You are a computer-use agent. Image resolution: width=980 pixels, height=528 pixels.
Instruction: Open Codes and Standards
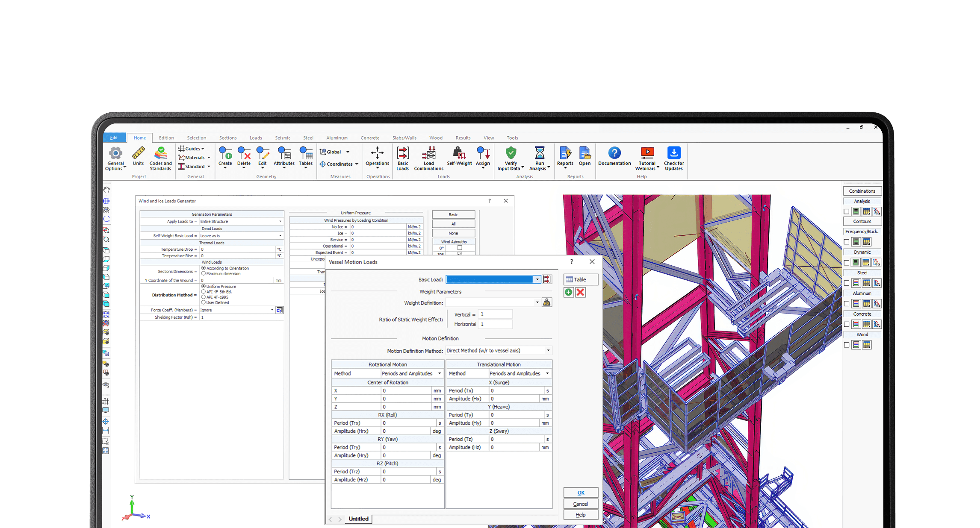[160, 158]
